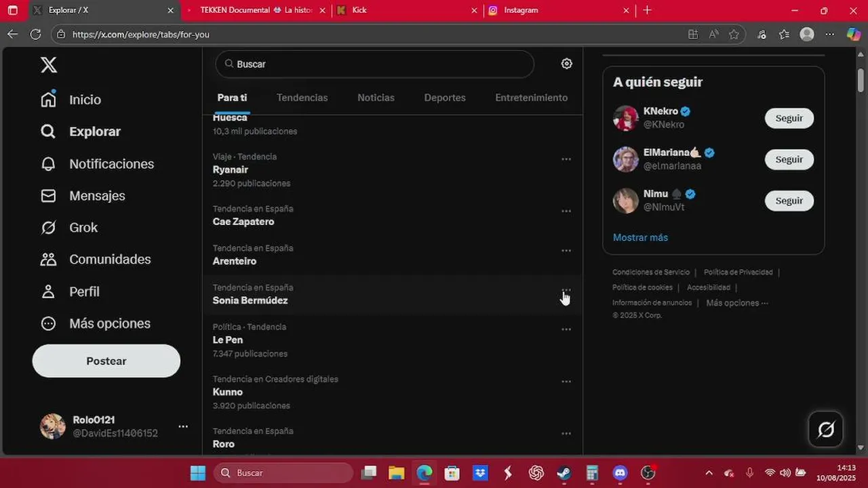Open the favorites list icon in Edge toolbar
The height and width of the screenshot is (488, 868).
(784, 34)
